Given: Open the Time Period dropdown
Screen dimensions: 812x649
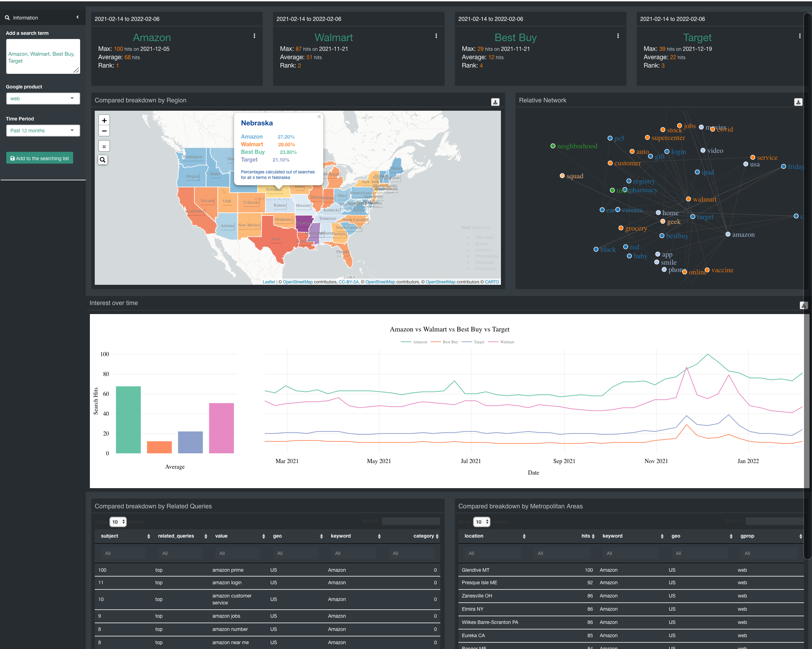Looking at the screenshot, I should click(x=43, y=131).
